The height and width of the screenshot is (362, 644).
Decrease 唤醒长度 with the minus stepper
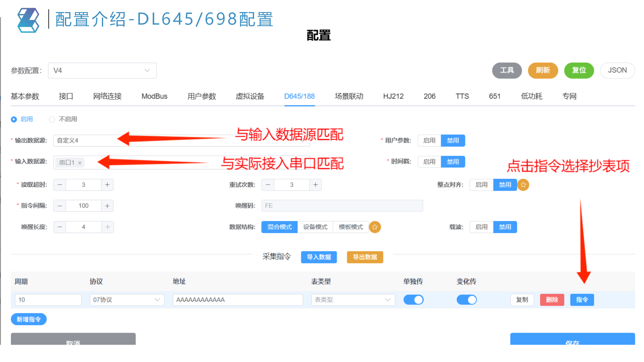[59, 227]
